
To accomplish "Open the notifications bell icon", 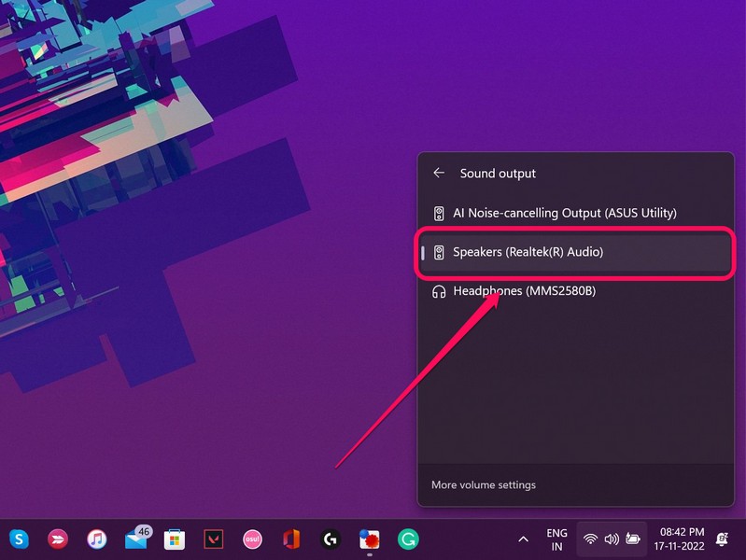I will point(723,539).
